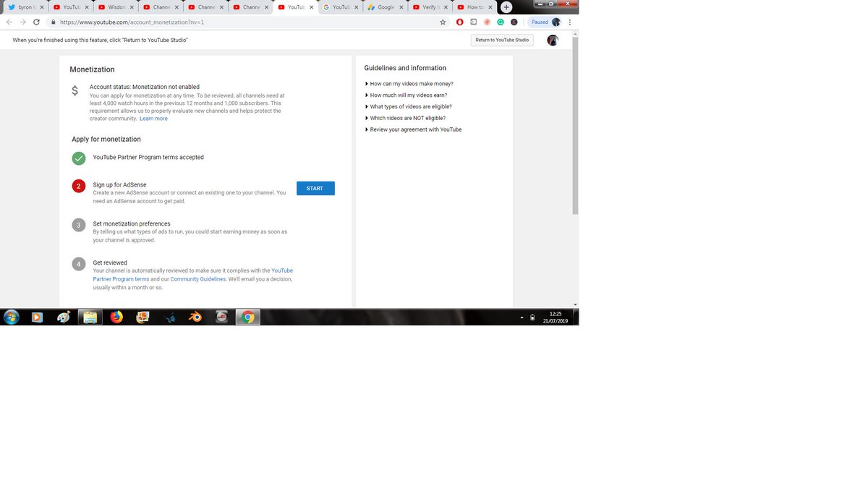The width and height of the screenshot is (868, 486).
Task: Switch to the How to tab
Action: [x=474, y=7]
